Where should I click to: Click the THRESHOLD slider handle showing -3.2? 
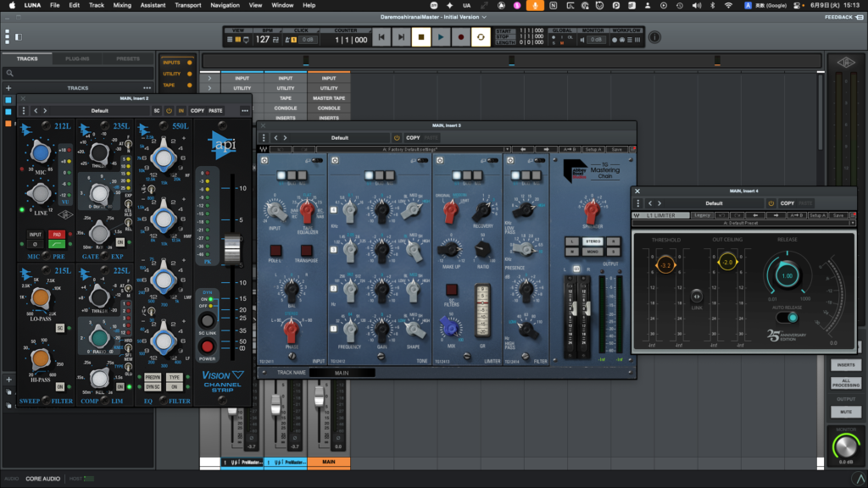[x=665, y=265]
